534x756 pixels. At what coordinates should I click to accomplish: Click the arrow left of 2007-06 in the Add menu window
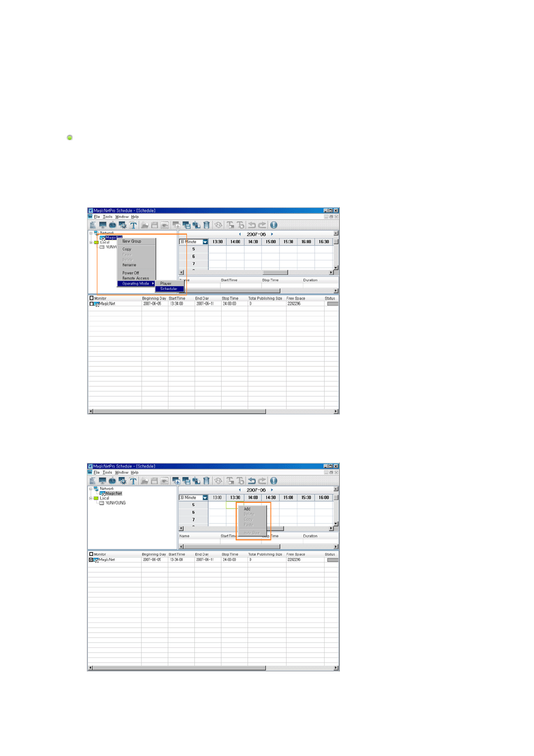click(240, 490)
